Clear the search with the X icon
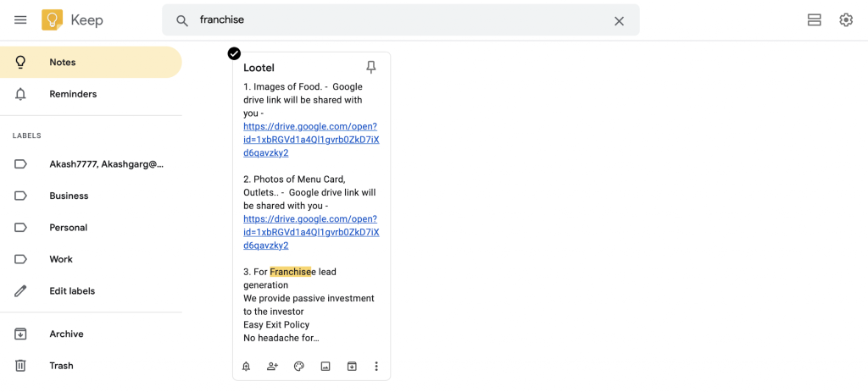This screenshot has width=868, height=392. (x=619, y=21)
